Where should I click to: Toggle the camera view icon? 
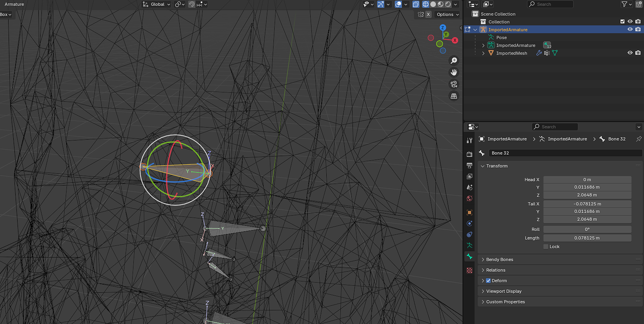point(454,84)
